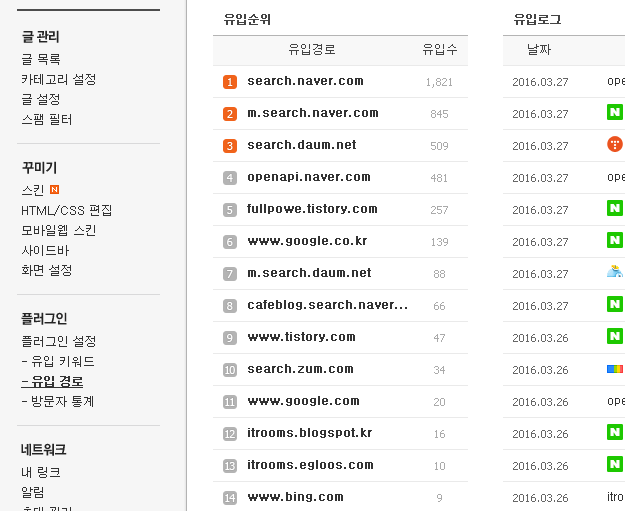This screenshot has height=511, width=625.
Task: Click rank 9 gray badge
Action: click(230, 338)
